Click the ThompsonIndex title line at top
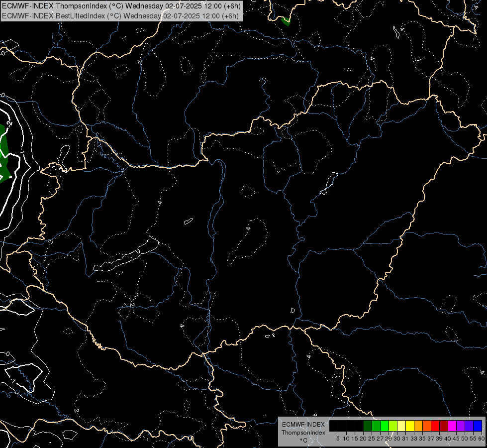 121,6
